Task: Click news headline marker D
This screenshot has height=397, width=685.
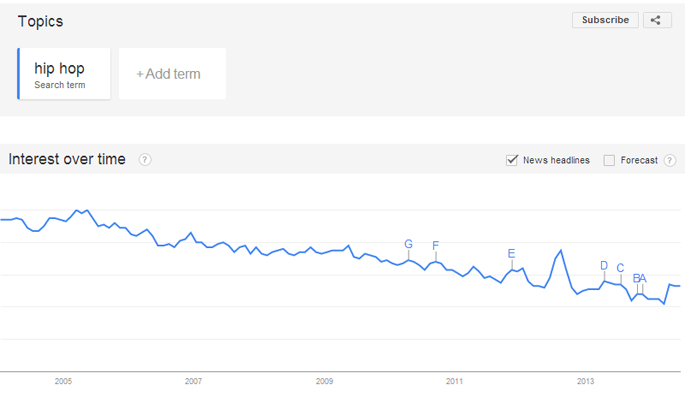Action: tap(604, 266)
